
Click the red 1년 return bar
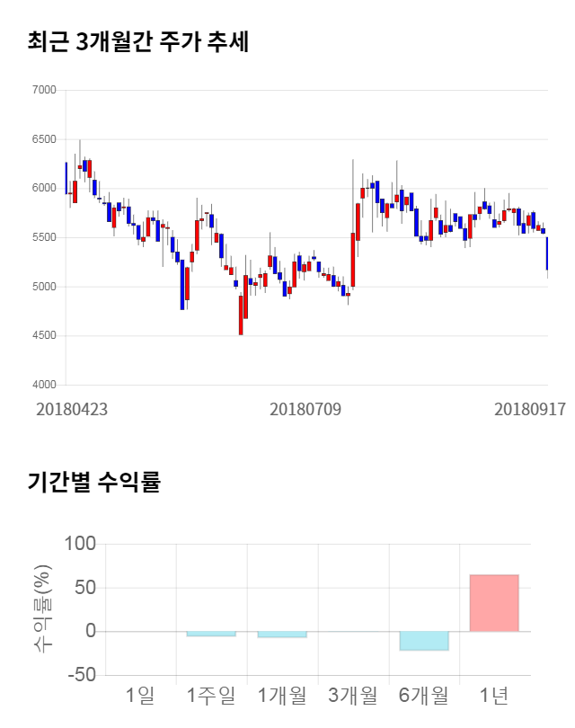point(494,602)
